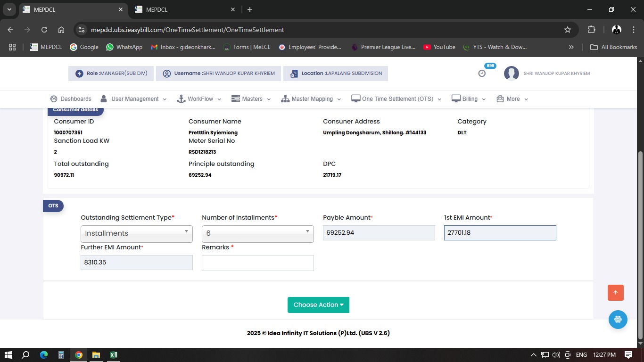Open the apps grid in bookmarks bar
644x362 pixels.
coord(12,47)
